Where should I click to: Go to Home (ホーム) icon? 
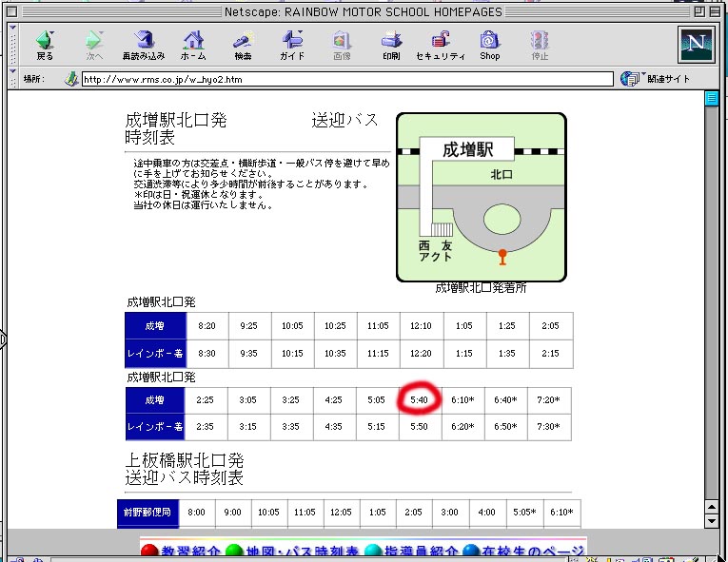click(x=193, y=45)
